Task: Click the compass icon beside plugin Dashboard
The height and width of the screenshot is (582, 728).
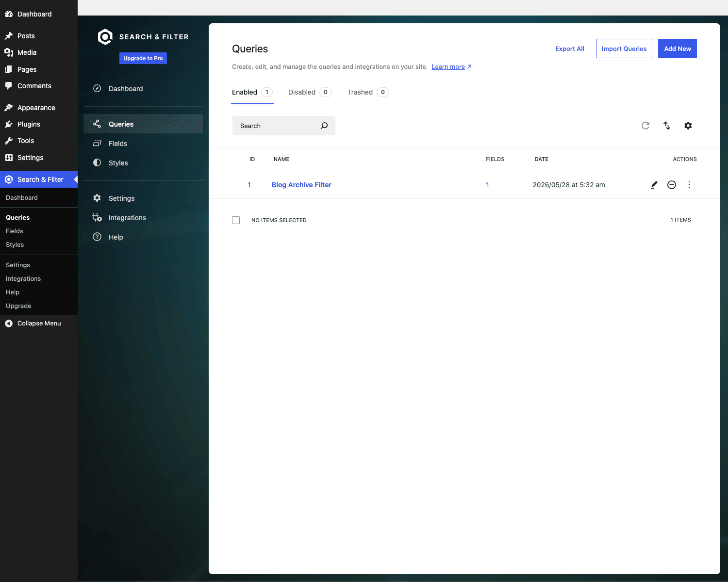Action: point(97,88)
